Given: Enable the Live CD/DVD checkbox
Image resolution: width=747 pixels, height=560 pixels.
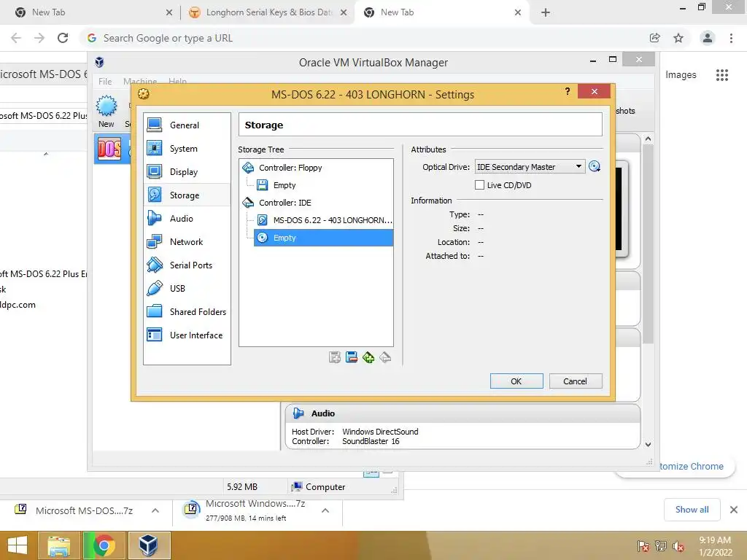Looking at the screenshot, I should click(479, 184).
